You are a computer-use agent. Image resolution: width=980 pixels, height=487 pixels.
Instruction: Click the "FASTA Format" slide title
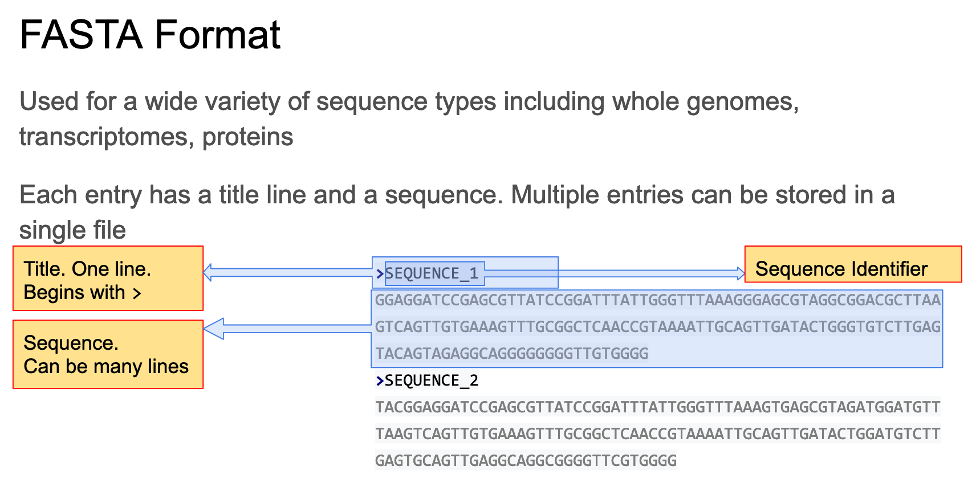click(150, 35)
